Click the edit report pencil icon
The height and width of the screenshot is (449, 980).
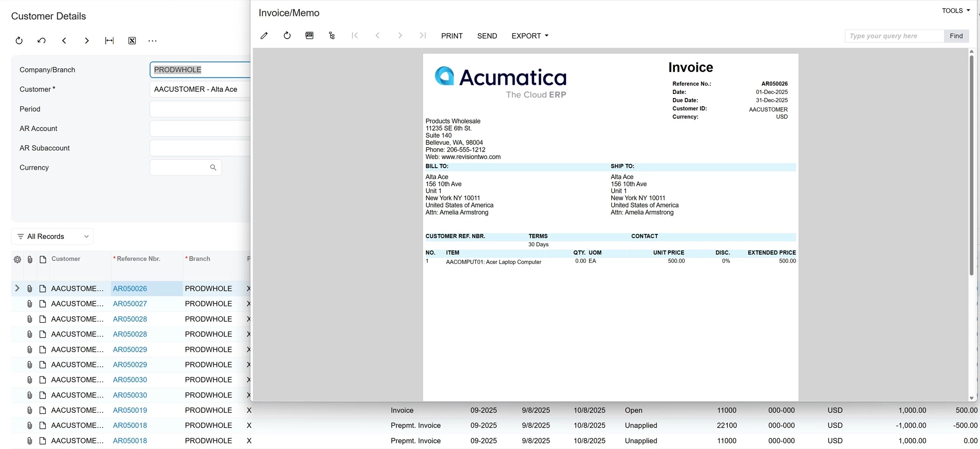[x=264, y=36]
